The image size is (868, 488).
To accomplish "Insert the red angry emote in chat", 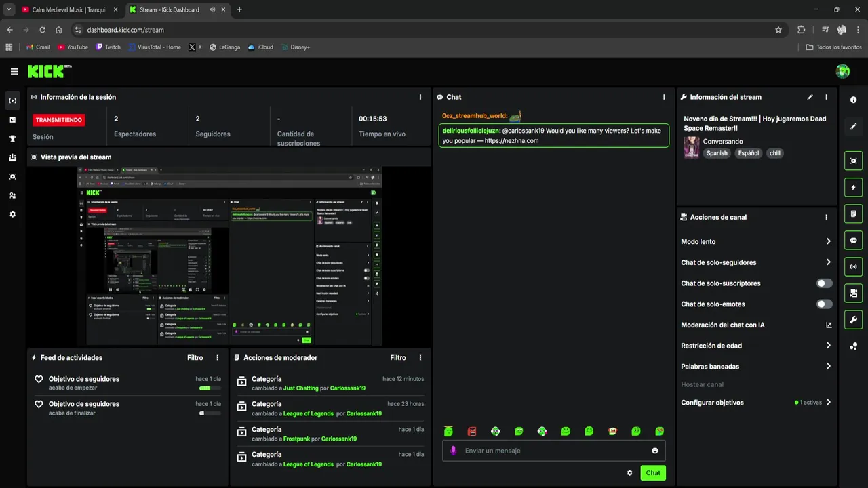I will click(472, 431).
